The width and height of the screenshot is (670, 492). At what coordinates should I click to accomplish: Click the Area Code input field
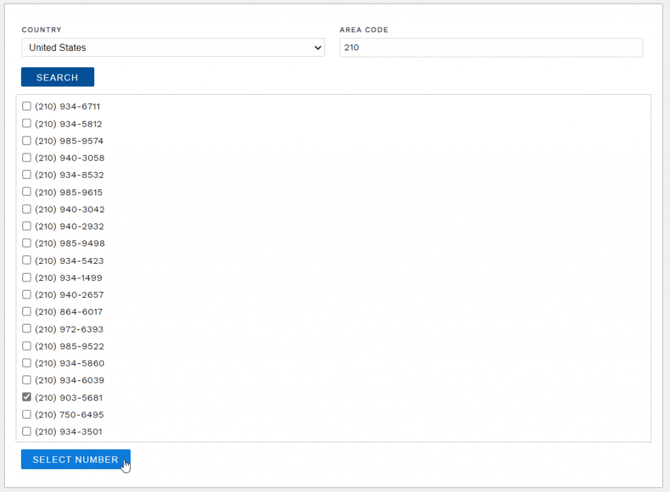click(491, 48)
